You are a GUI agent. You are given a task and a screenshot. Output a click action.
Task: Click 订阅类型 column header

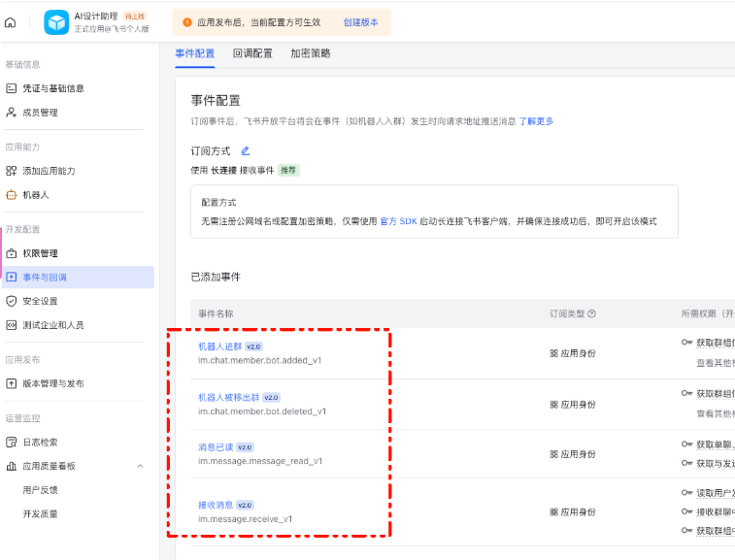567,313
